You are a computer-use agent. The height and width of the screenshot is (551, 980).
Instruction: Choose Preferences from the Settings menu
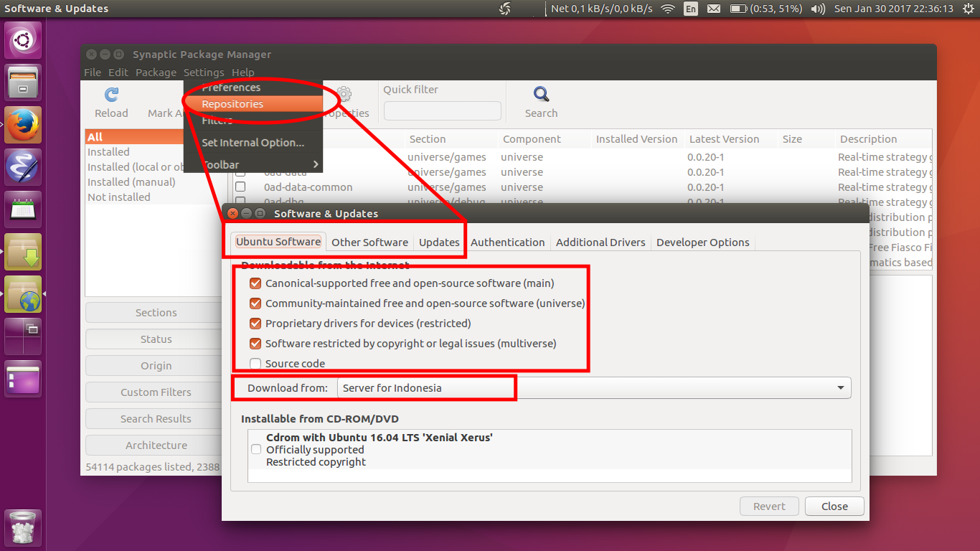(253, 88)
